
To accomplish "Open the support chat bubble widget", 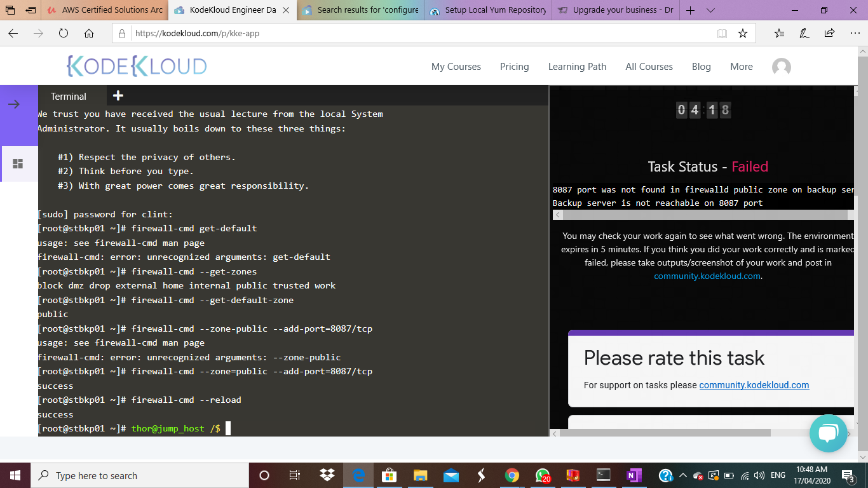I will pyautogui.click(x=829, y=434).
